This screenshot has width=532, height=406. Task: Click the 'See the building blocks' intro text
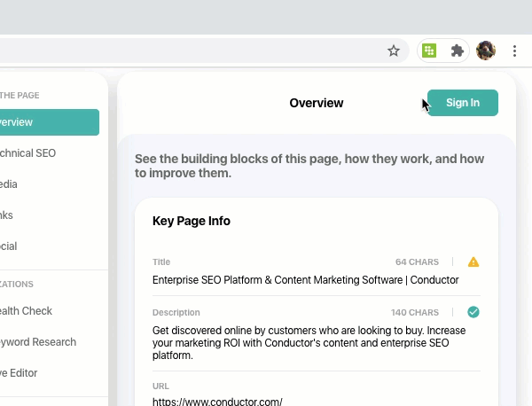point(309,166)
